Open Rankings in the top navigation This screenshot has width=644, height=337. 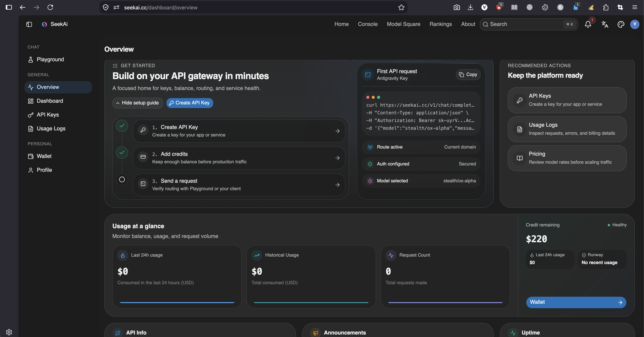pyautogui.click(x=441, y=24)
